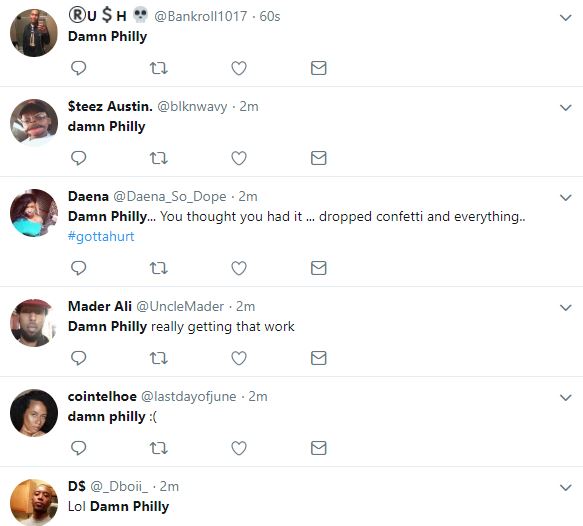Send Mader Ali's tweet via direct message
Image resolution: width=583 pixels, height=526 pixels.
pos(319,358)
